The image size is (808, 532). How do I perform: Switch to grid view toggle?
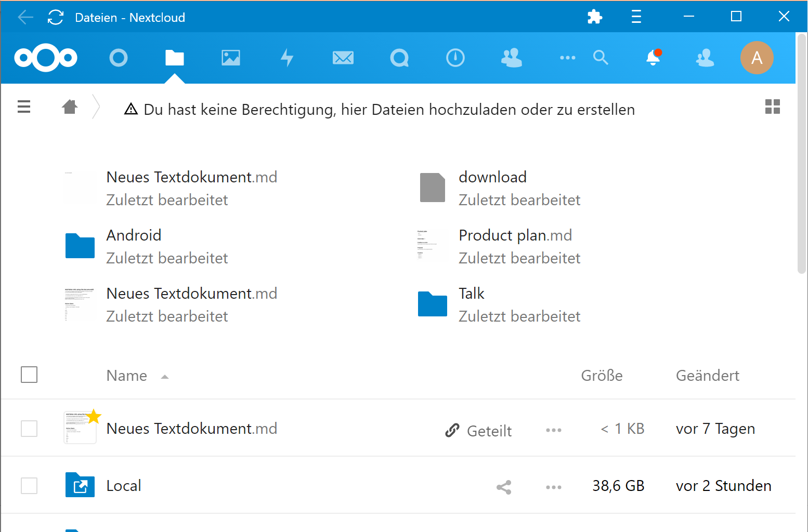[773, 107]
